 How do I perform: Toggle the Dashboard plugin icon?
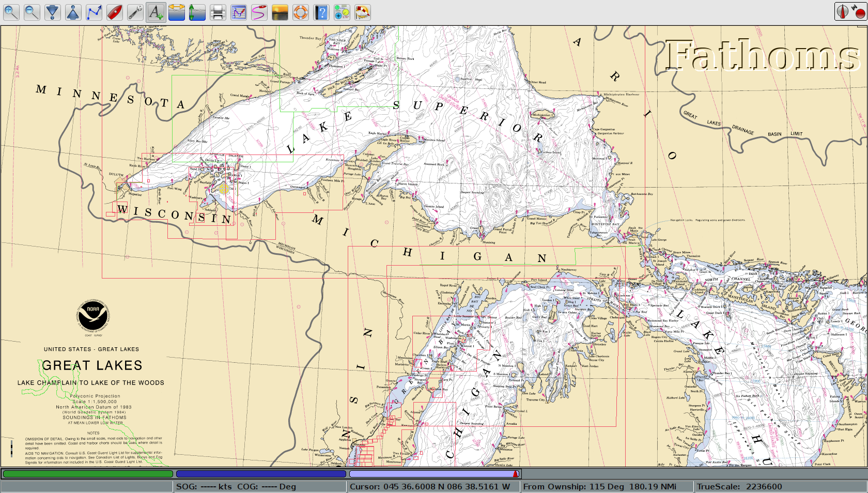tap(342, 12)
